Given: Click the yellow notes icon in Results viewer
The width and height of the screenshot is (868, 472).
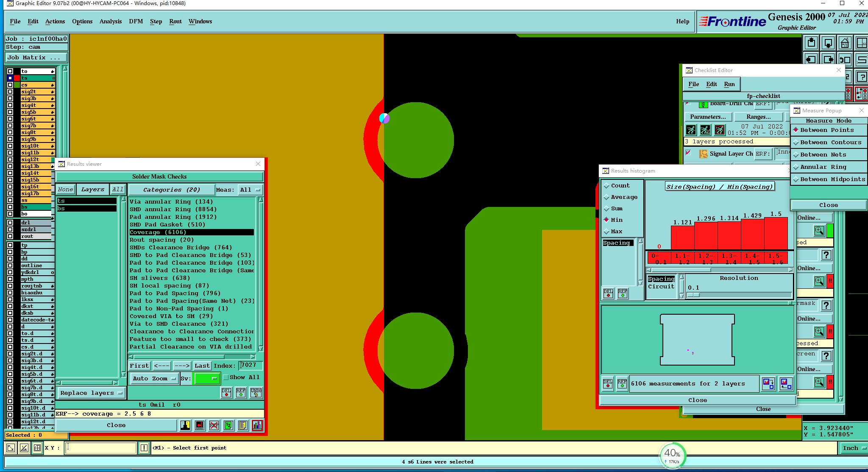Looking at the screenshot, I should [x=242, y=425].
